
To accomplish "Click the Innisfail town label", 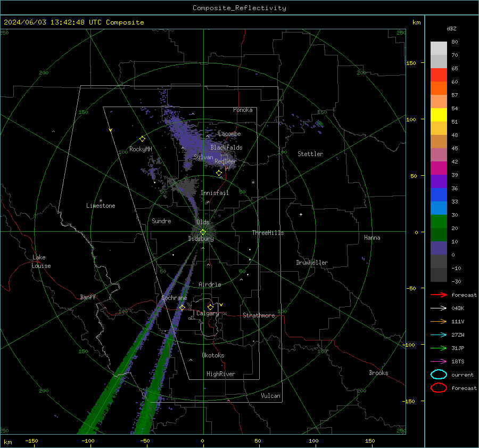I will point(214,193).
